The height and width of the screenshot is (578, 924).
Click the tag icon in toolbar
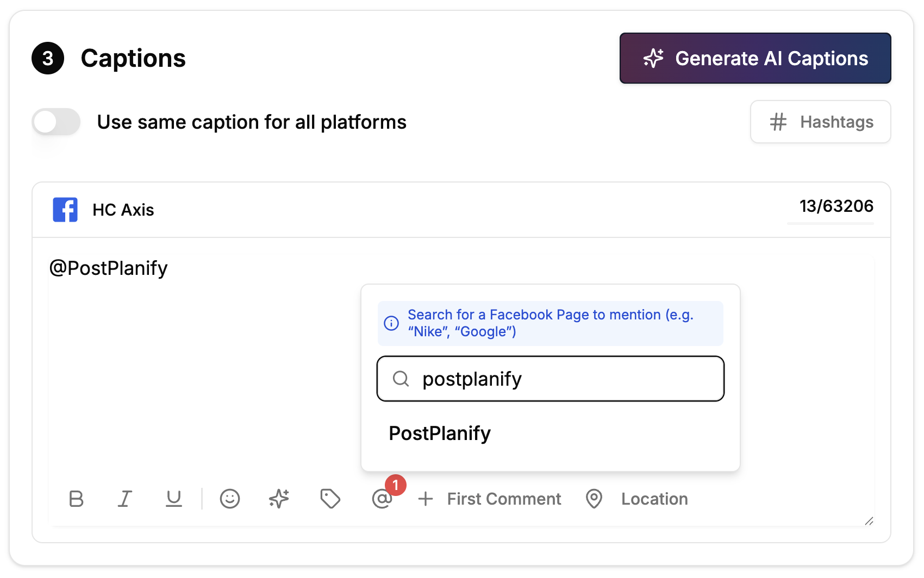(x=330, y=499)
